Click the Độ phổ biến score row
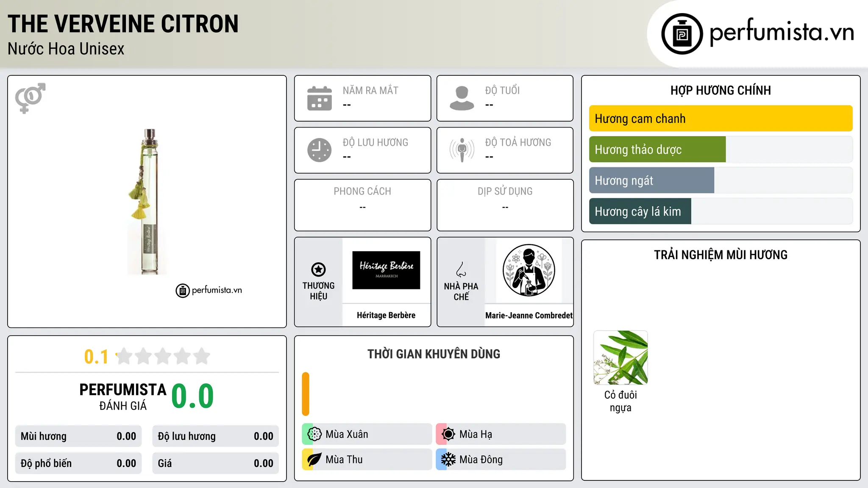The image size is (868, 488). point(78,463)
